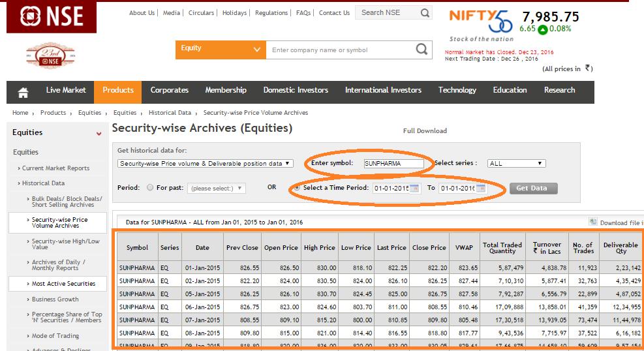644x351 pixels.
Task: Click the Full Download link
Action: pyautogui.click(x=425, y=130)
